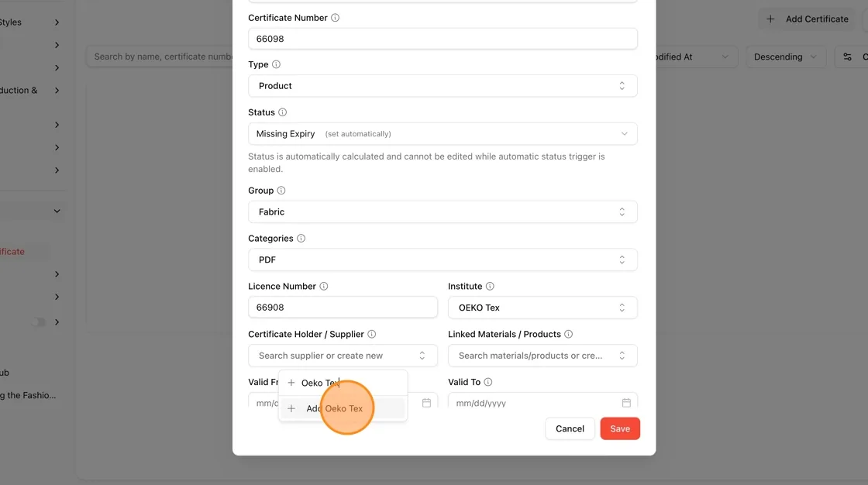Screen dimensions: 868x485
Task: Expand the Styles sidebar section
Action: 57,22
